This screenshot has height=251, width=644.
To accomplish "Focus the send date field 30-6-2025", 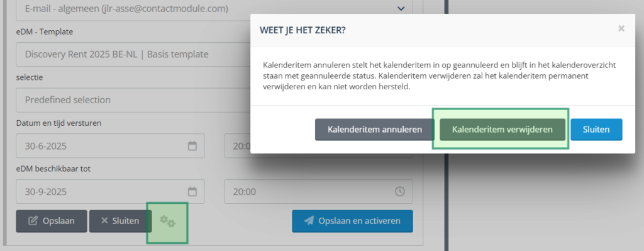I will tap(110, 146).
